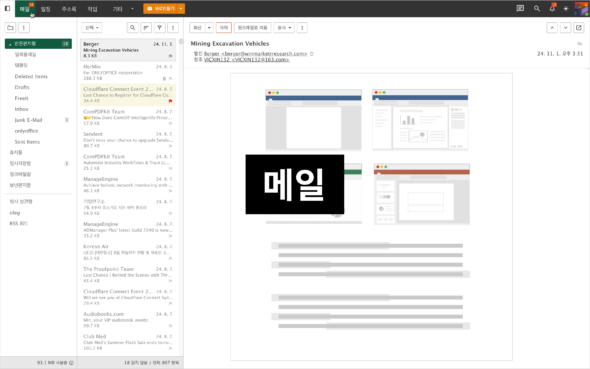Expand the reply button dropdown arrow
This screenshot has height=369, width=590.
click(x=209, y=27)
